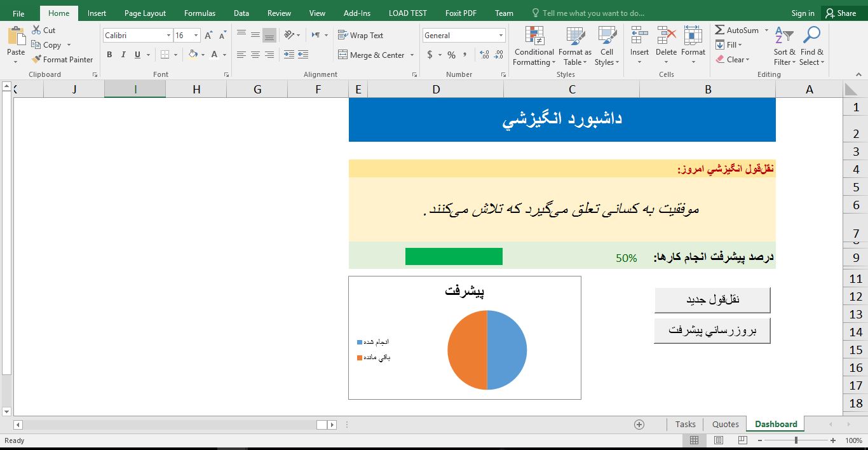Decrease indent icon

[289, 55]
